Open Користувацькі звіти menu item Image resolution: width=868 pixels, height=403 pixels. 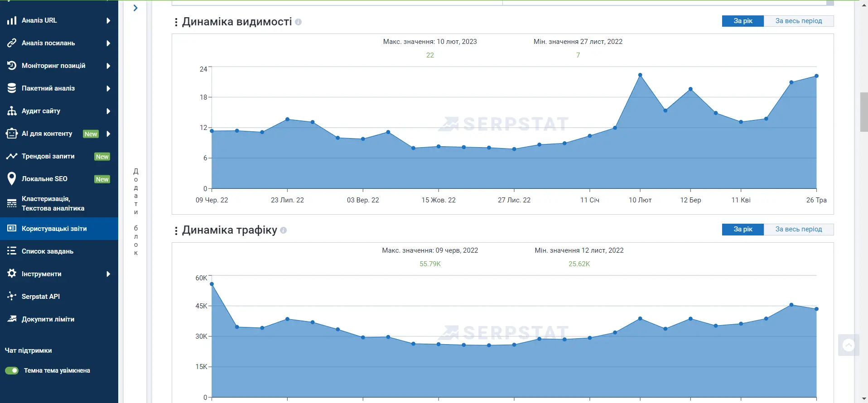[x=59, y=229]
